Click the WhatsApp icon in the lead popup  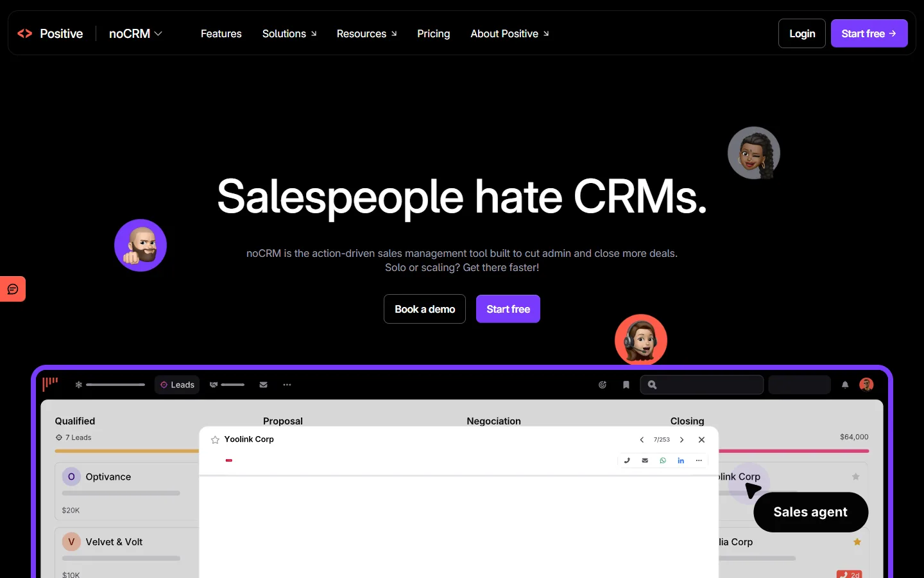(663, 460)
